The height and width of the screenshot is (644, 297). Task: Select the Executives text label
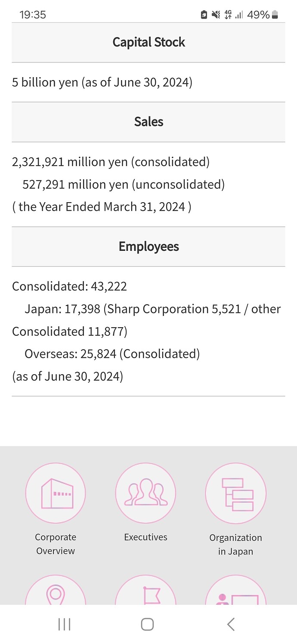[x=145, y=537]
